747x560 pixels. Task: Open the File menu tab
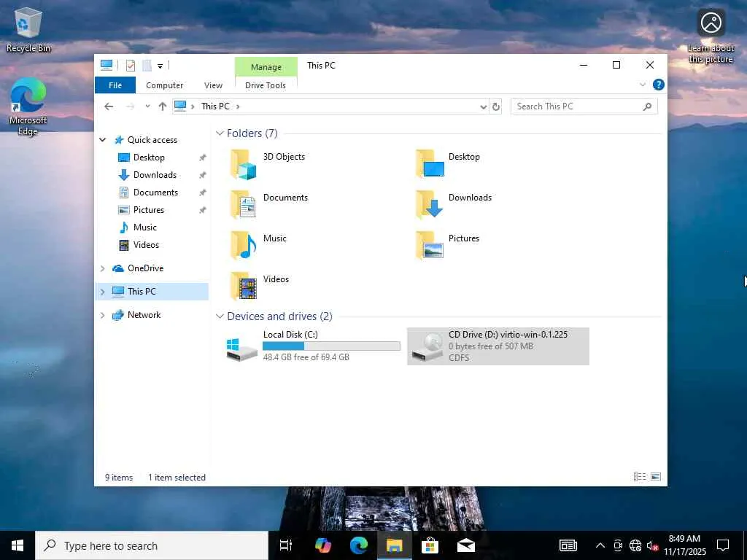click(x=115, y=85)
